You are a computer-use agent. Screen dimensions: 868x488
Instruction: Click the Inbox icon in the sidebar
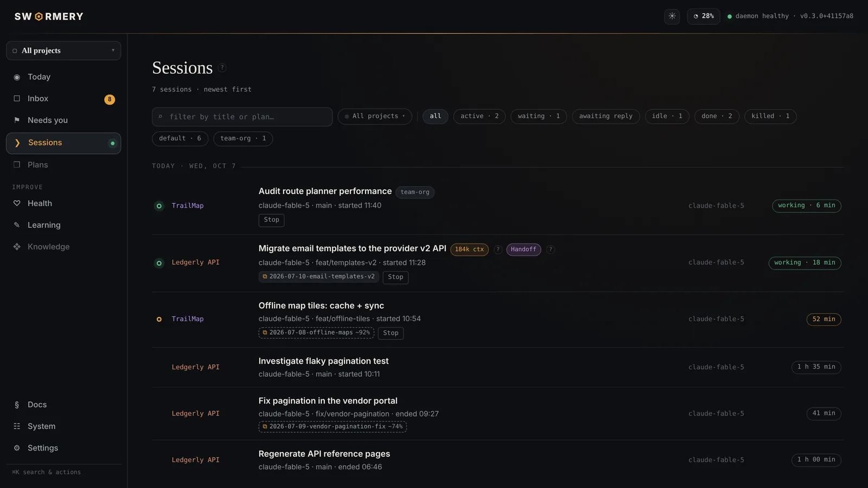point(17,99)
